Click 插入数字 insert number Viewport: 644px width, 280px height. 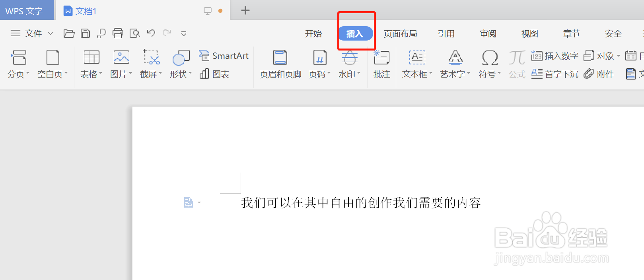coord(555,56)
